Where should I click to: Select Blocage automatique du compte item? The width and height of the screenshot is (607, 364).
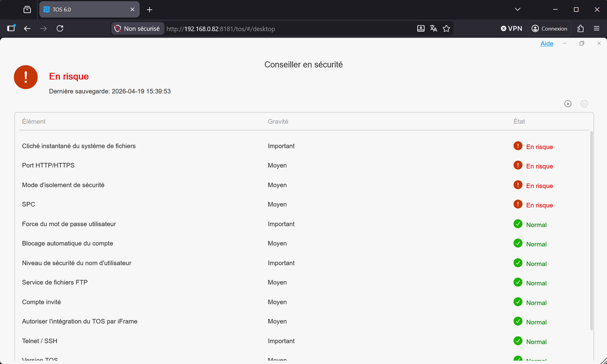68,243
